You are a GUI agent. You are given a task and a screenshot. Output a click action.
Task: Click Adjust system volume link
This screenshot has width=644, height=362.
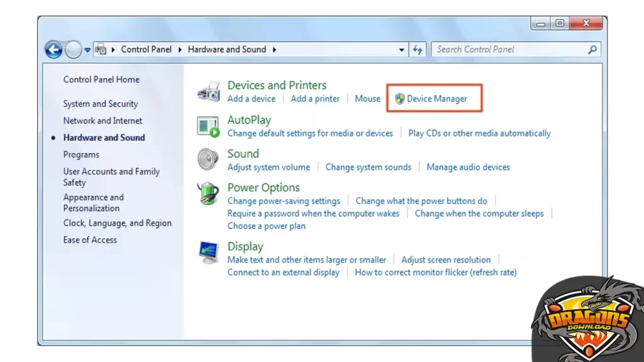coord(269,167)
